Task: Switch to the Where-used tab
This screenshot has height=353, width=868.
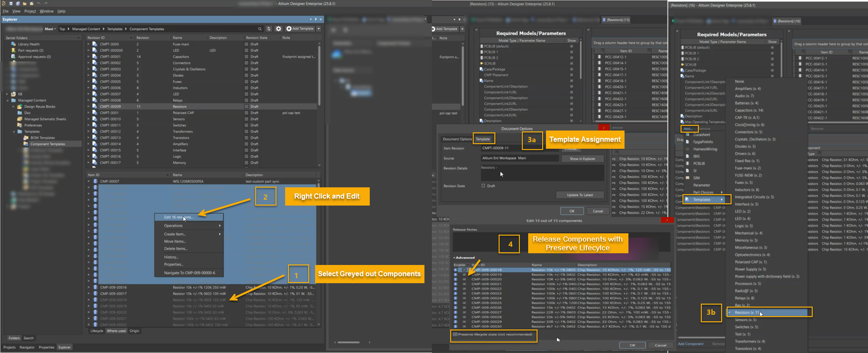Action: point(116,331)
